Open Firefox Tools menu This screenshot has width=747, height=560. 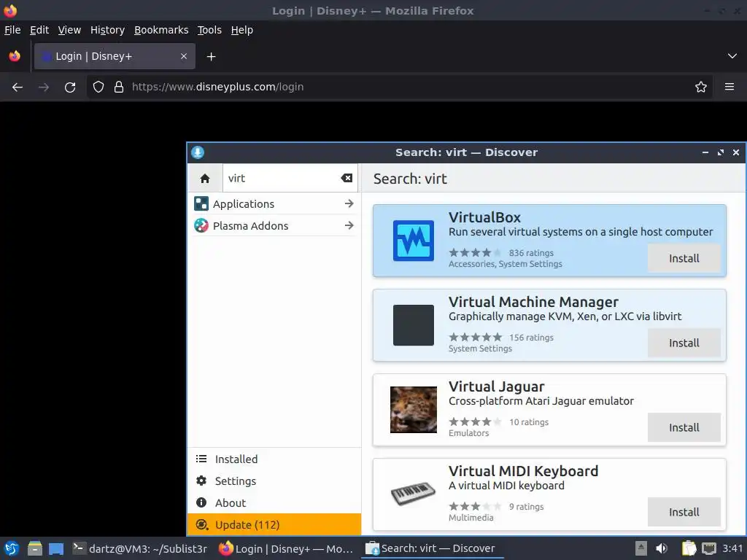coord(209,30)
